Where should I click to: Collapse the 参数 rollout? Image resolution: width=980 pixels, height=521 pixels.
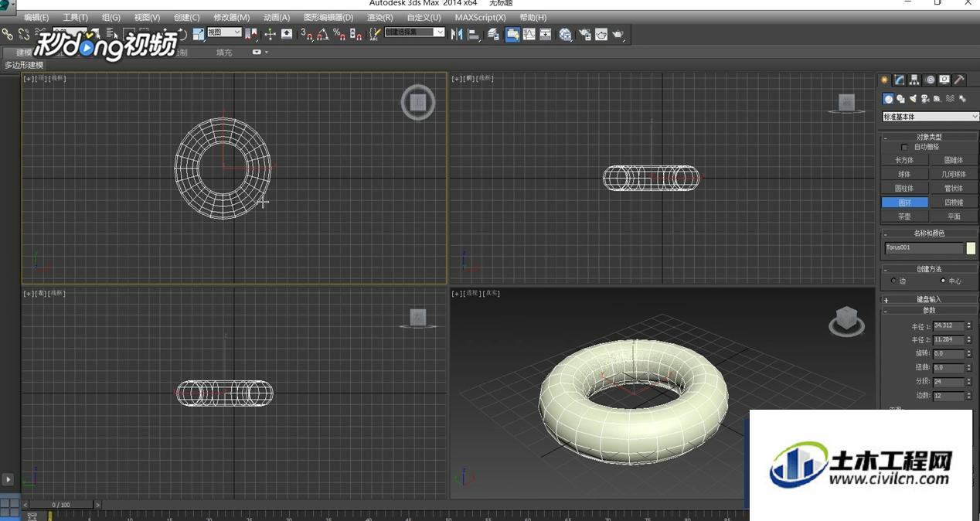click(929, 310)
